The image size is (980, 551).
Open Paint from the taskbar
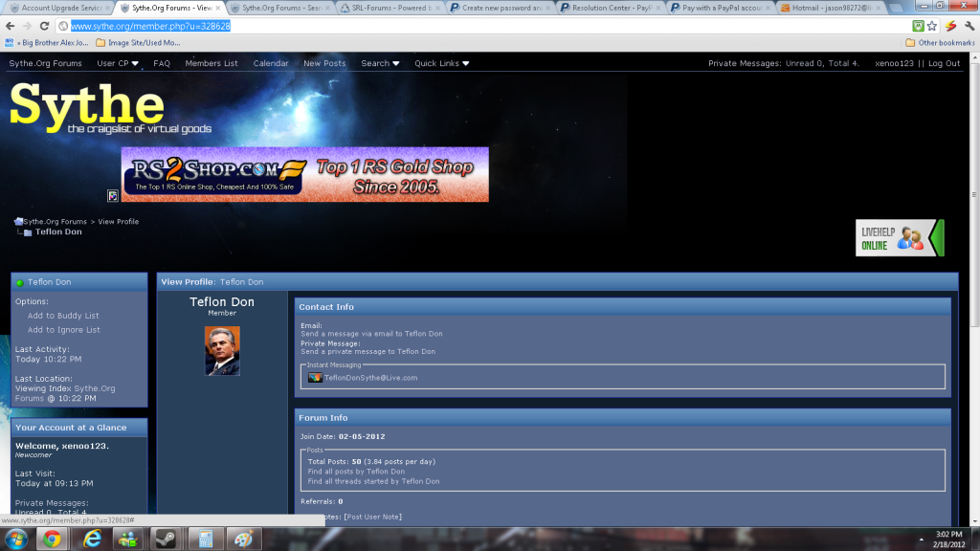tap(243, 539)
